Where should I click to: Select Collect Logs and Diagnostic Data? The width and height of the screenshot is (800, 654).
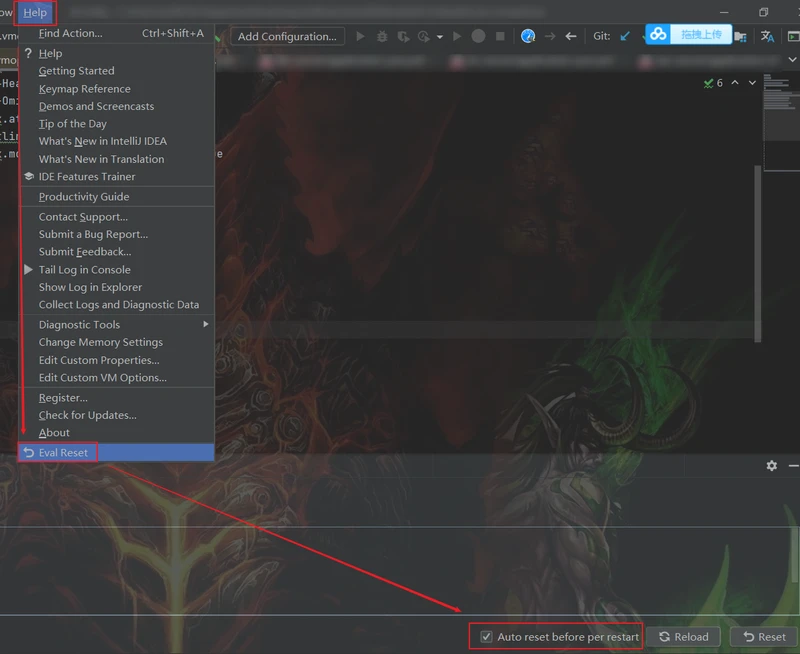(117, 305)
